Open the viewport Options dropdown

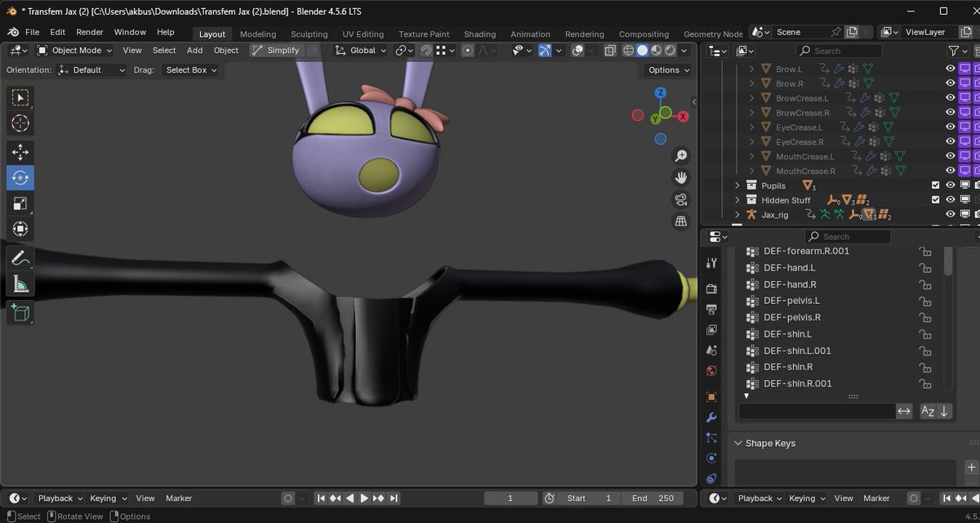coord(669,70)
